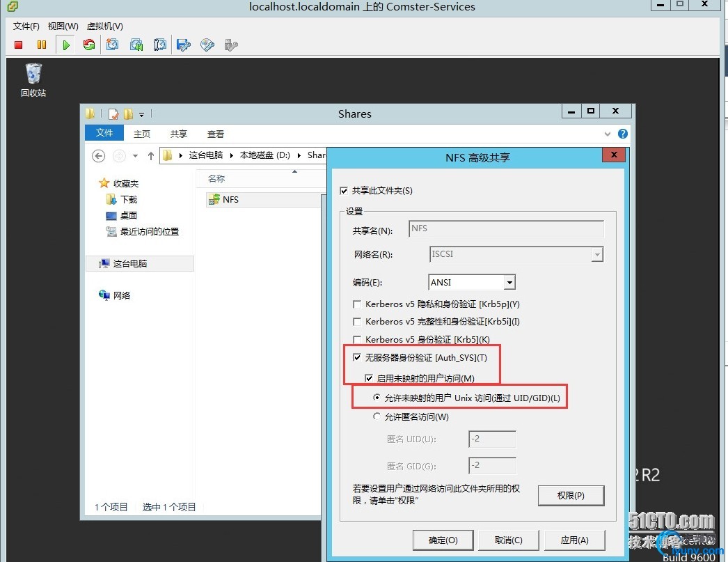This screenshot has height=562, width=728.
Task: Enable Kerberos v5 Krb5 authentication checkbox
Action: pos(357,340)
